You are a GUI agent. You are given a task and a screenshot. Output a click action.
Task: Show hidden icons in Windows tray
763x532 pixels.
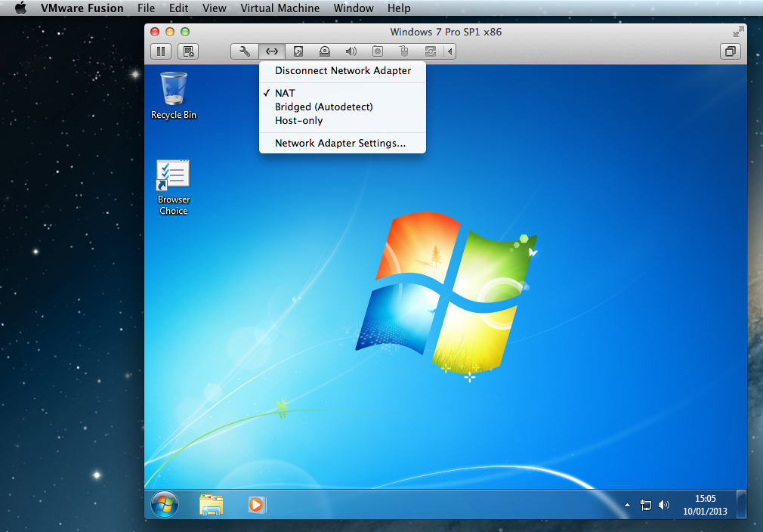coord(626,505)
